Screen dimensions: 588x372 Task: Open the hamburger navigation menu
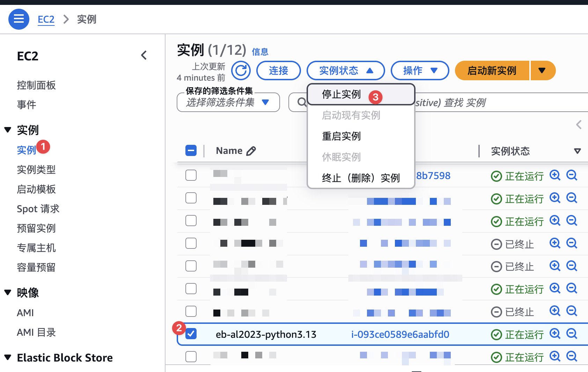[19, 19]
